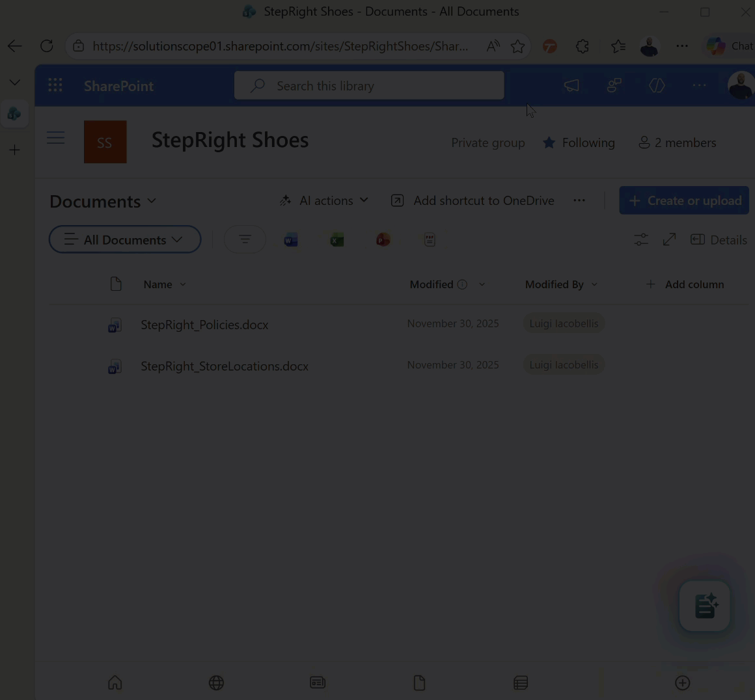Screen dimensions: 755x700
Task: Open the read aloud icon in address bar
Action: (493, 46)
